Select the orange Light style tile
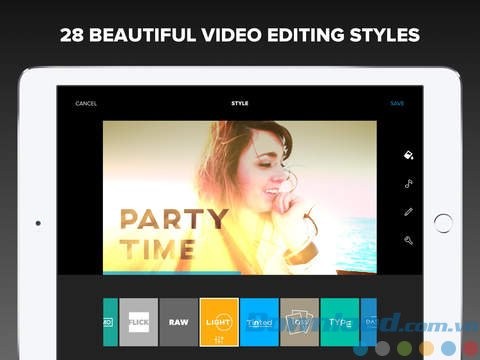Screen dimensions: 480x360 point(219,322)
